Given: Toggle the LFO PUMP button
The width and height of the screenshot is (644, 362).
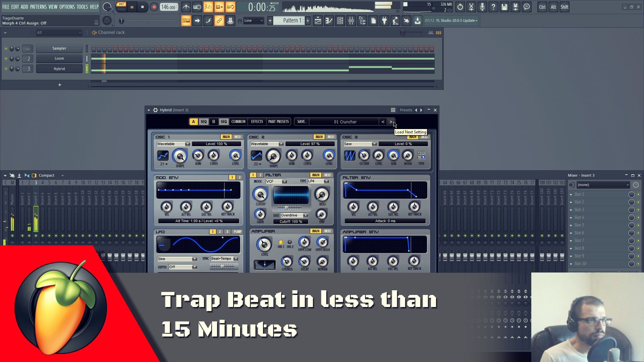Looking at the screenshot, I should (237, 232).
